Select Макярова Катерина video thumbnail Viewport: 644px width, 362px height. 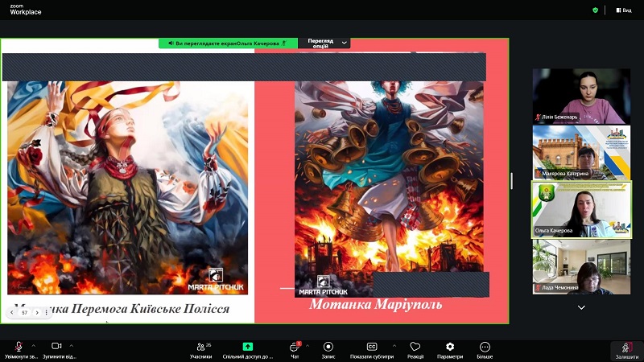tap(581, 153)
